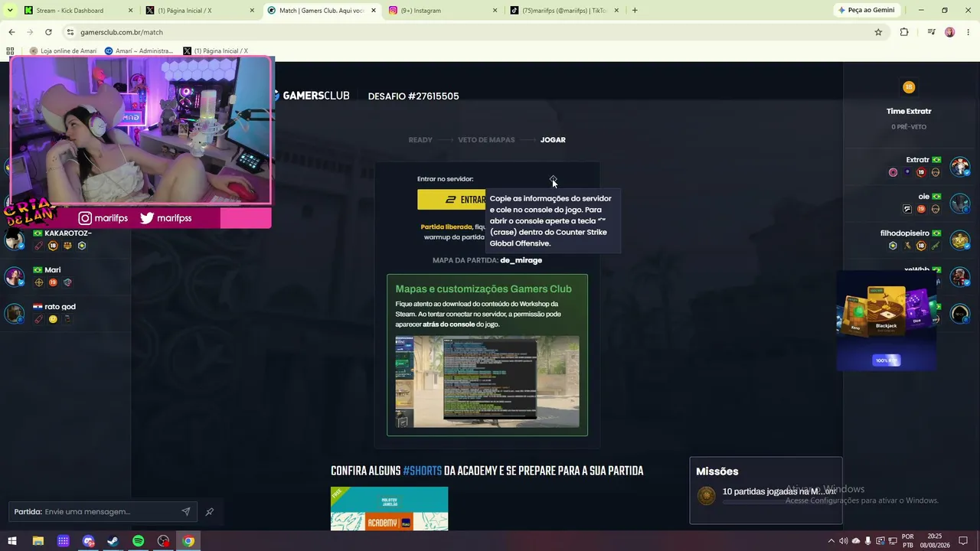Open Chrome from the taskbar

(x=188, y=541)
